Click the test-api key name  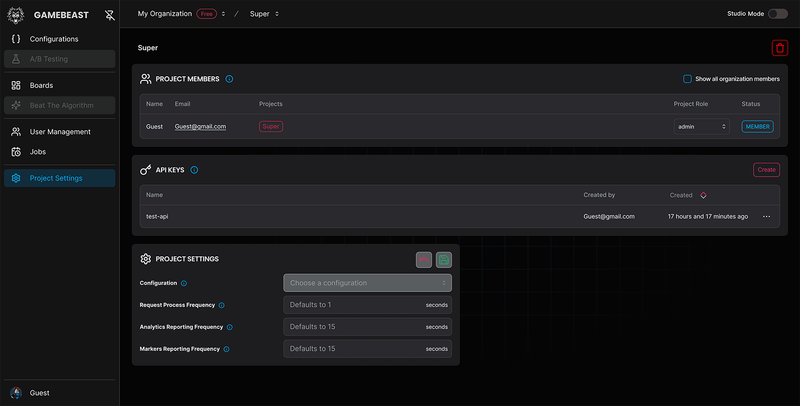pyautogui.click(x=157, y=216)
